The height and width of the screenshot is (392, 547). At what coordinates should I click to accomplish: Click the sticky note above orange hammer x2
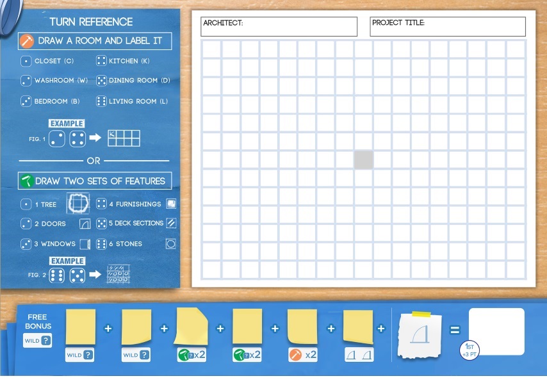[x=303, y=327]
